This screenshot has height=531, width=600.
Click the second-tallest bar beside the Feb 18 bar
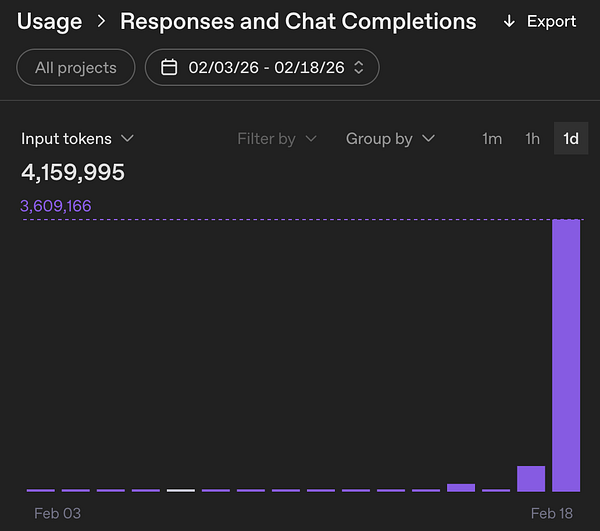pyautogui.click(x=531, y=479)
